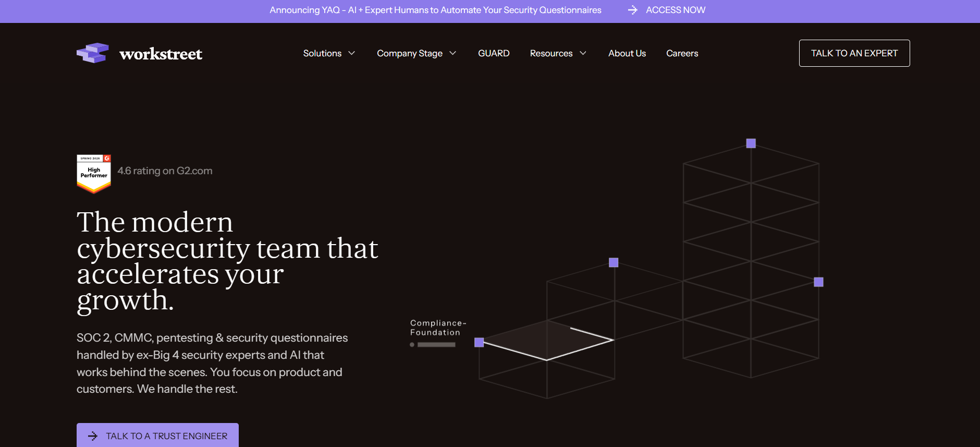Click the purple square next to Compliance-Foundation
Viewport: 980px width, 447px height.
[x=479, y=342]
